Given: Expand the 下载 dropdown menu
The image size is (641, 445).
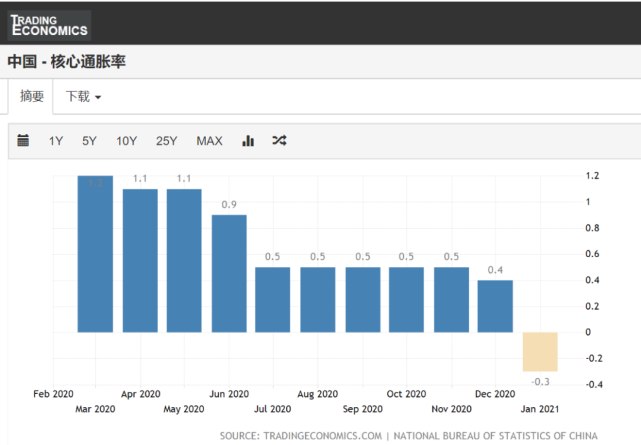Looking at the screenshot, I should tap(83, 96).
